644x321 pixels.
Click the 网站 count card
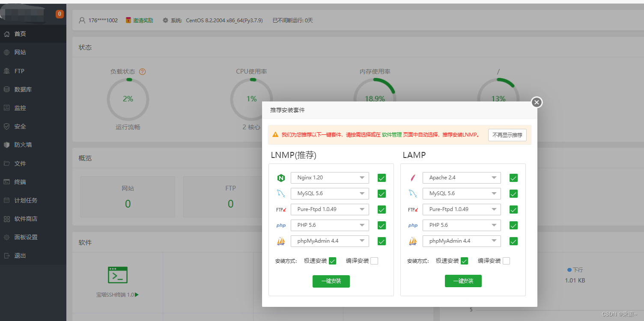(x=128, y=197)
